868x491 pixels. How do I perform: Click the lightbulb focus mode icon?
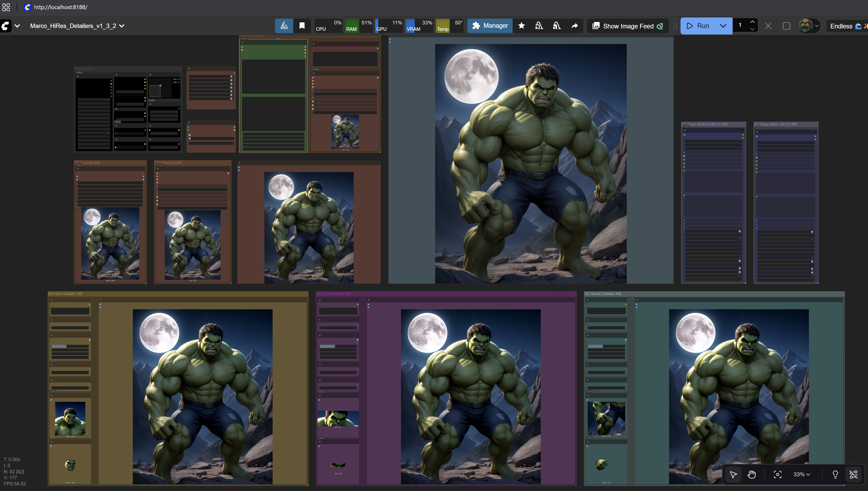click(835, 474)
